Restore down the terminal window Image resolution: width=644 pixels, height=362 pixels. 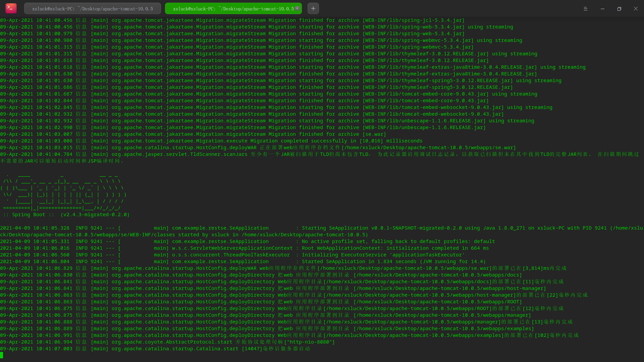619,9
